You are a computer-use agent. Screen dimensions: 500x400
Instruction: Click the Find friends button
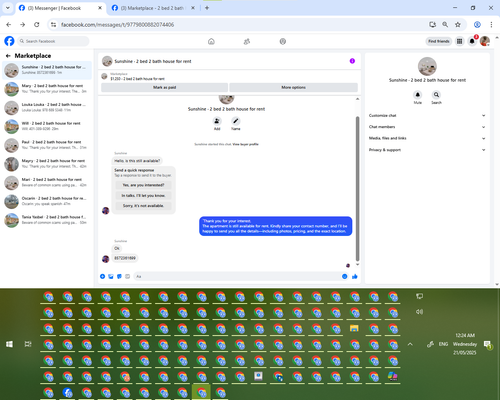tap(439, 41)
